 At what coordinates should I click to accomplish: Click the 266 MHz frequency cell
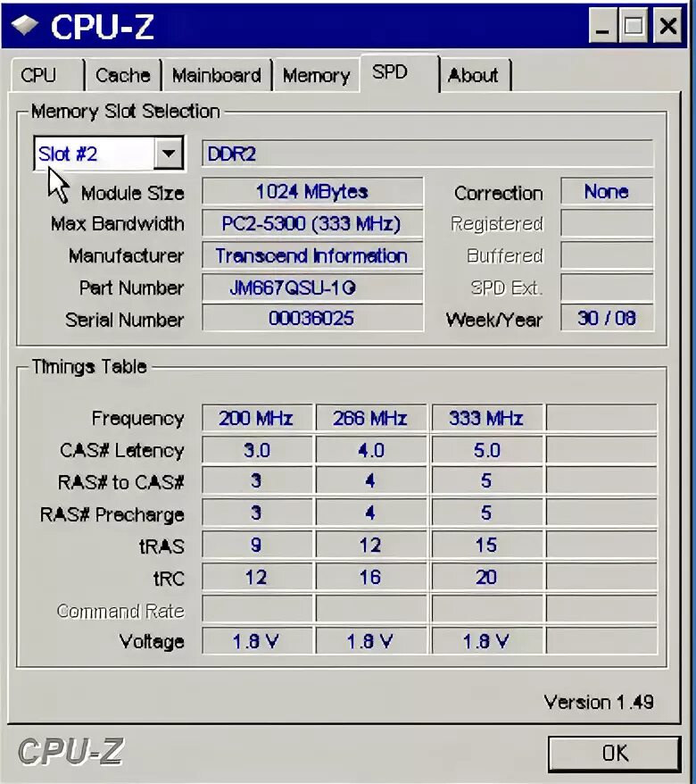click(370, 418)
